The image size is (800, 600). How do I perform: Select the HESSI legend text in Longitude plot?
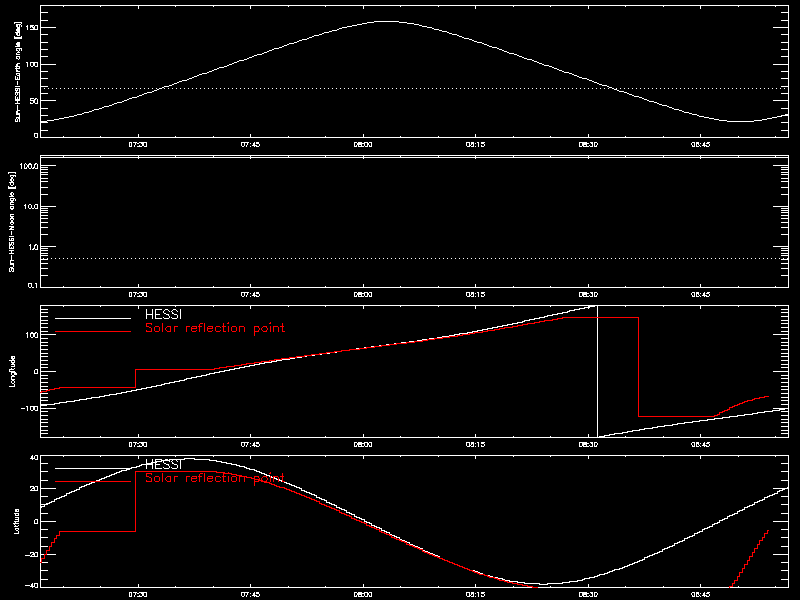[x=163, y=314]
